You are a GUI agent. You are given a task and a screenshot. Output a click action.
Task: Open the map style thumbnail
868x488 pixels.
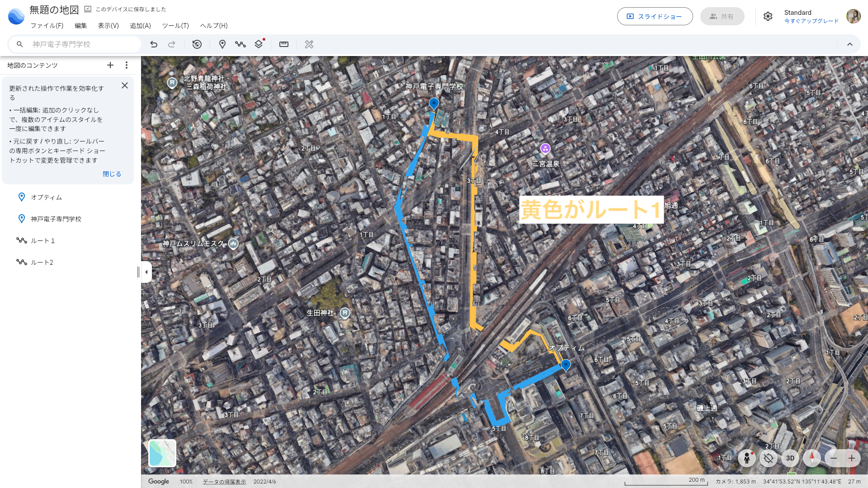pyautogui.click(x=162, y=453)
